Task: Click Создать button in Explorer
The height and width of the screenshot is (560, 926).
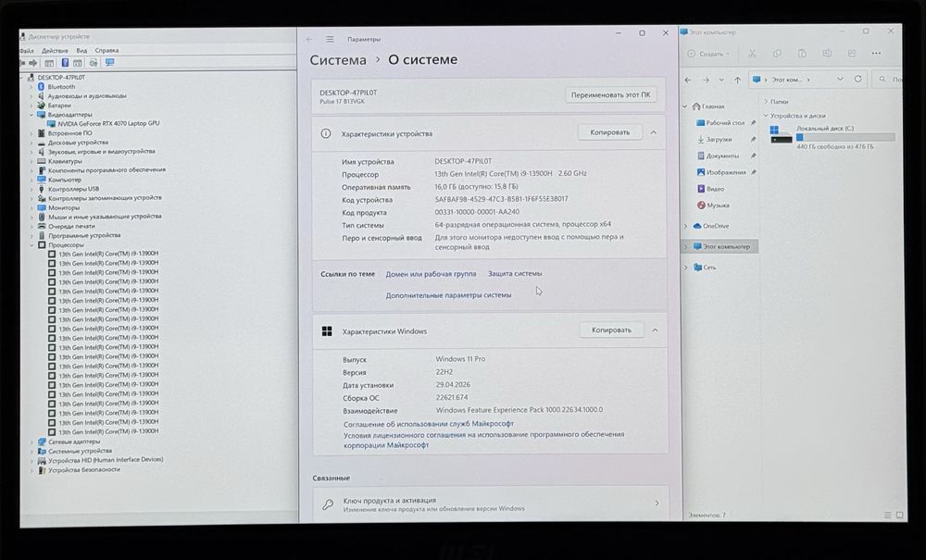Action: click(708, 54)
